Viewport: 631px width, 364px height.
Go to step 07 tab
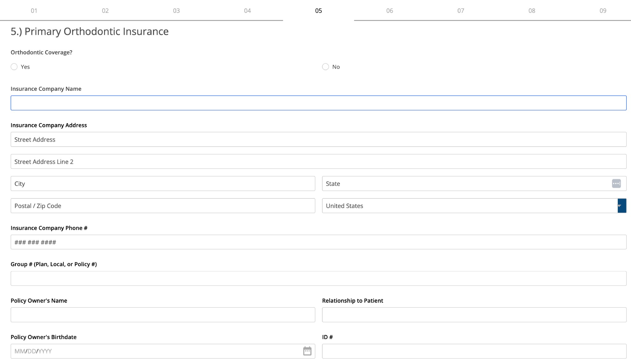461,11
